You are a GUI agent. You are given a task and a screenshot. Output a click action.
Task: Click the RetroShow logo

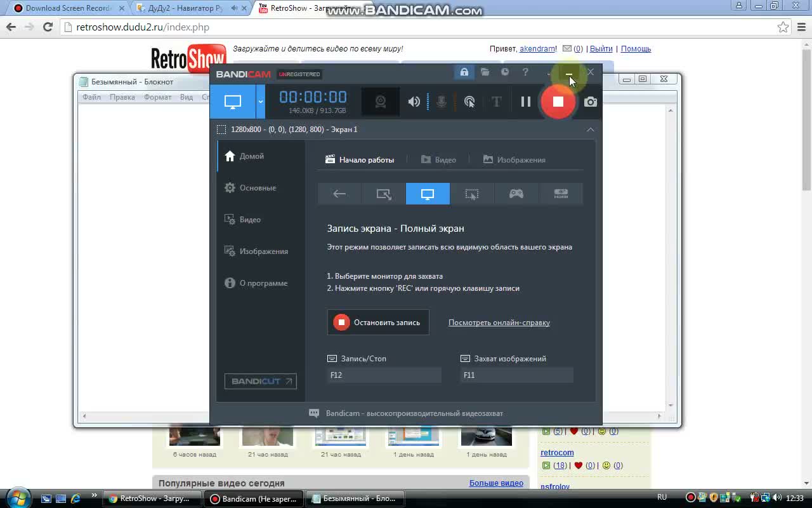(x=188, y=58)
